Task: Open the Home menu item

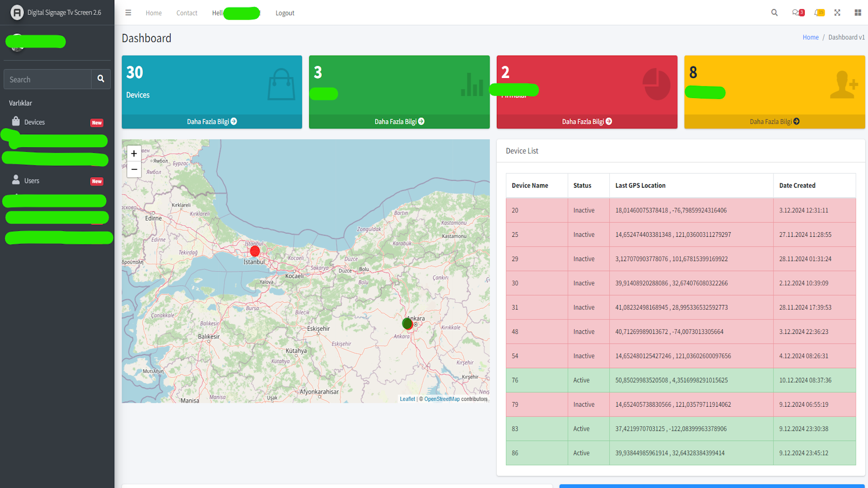Action: (153, 13)
